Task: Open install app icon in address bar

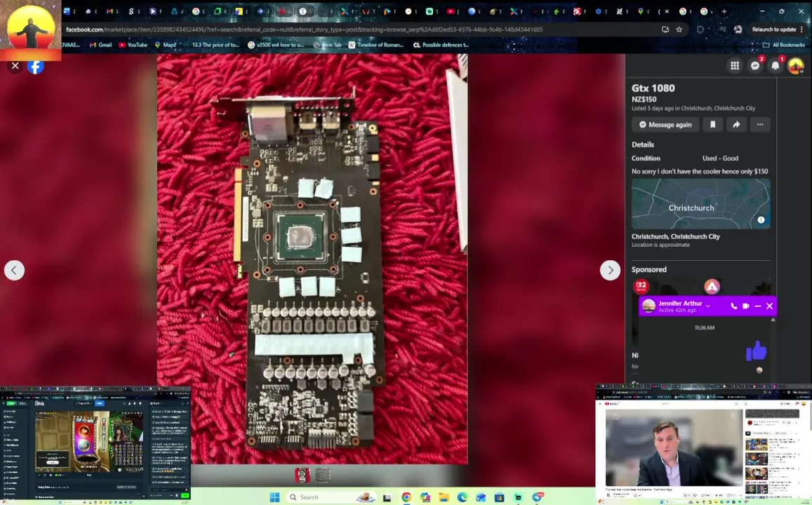Action: [x=665, y=29]
